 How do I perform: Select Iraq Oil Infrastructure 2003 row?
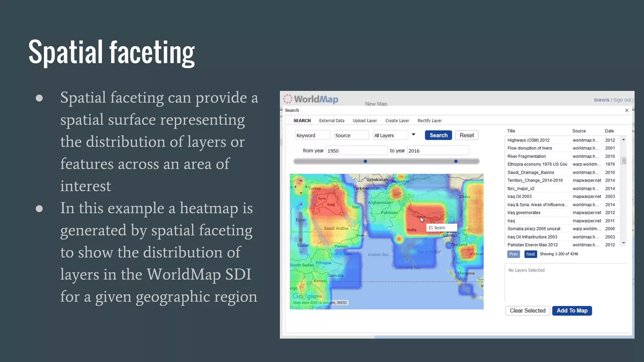click(562, 237)
